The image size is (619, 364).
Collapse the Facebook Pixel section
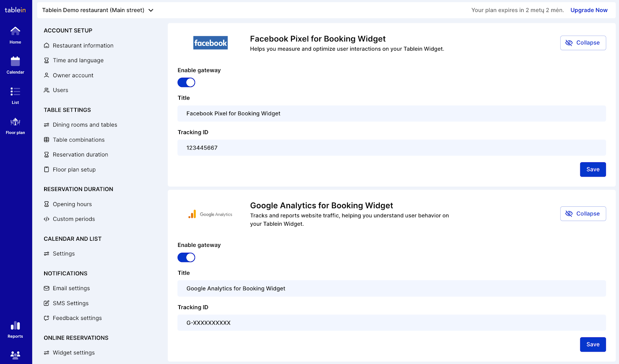point(583,43)
